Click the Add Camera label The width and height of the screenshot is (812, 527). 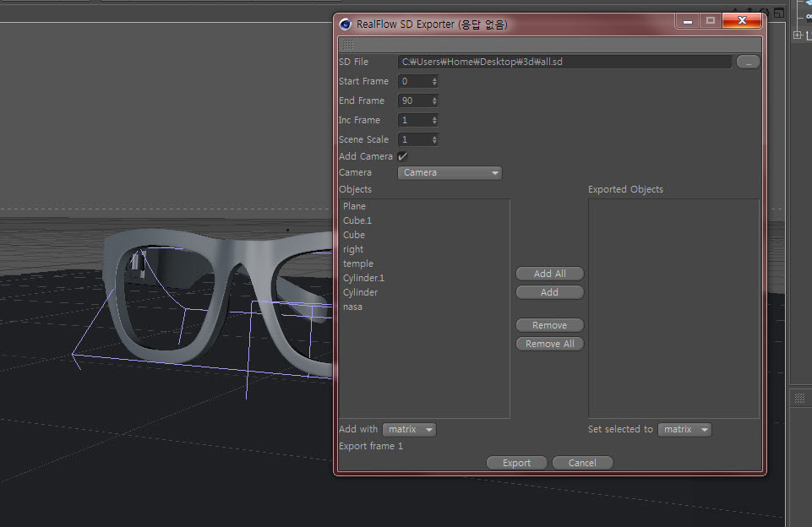[366, 156]
